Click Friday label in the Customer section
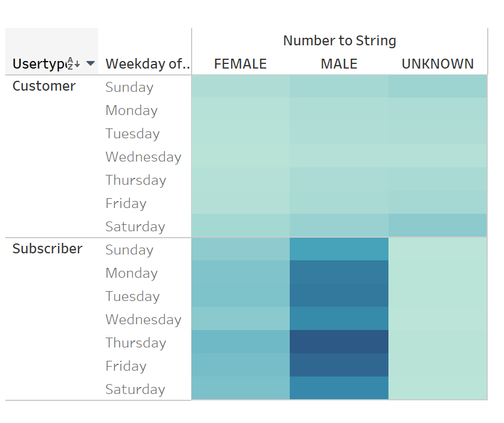This screenshot has width=504, height=423. click(125, 203)
